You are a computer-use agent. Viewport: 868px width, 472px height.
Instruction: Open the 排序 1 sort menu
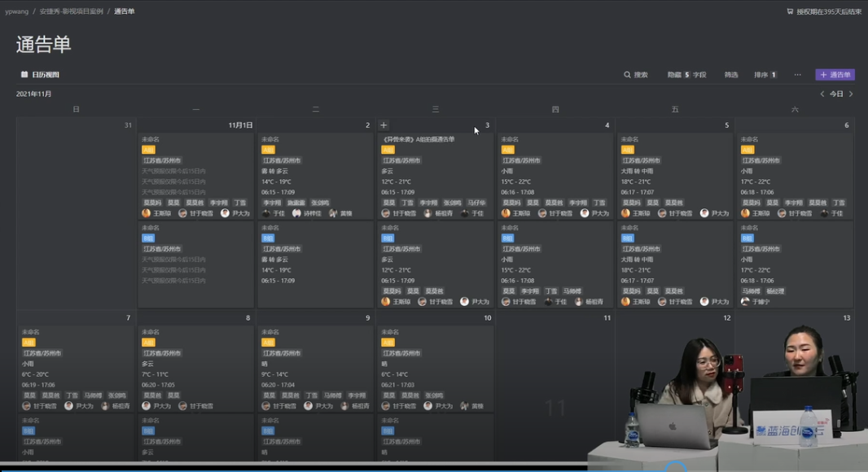765,75
